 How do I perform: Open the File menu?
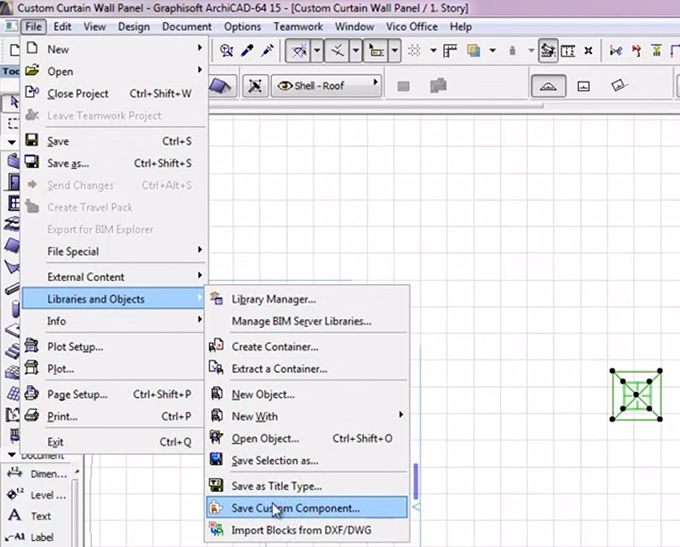(x=33, y=27)
